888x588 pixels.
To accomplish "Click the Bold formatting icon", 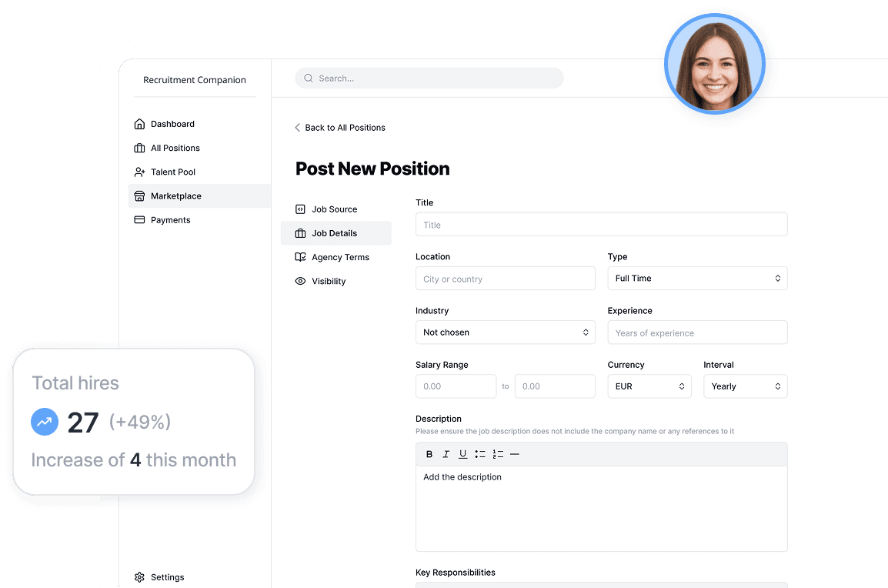I will [429, 454].
